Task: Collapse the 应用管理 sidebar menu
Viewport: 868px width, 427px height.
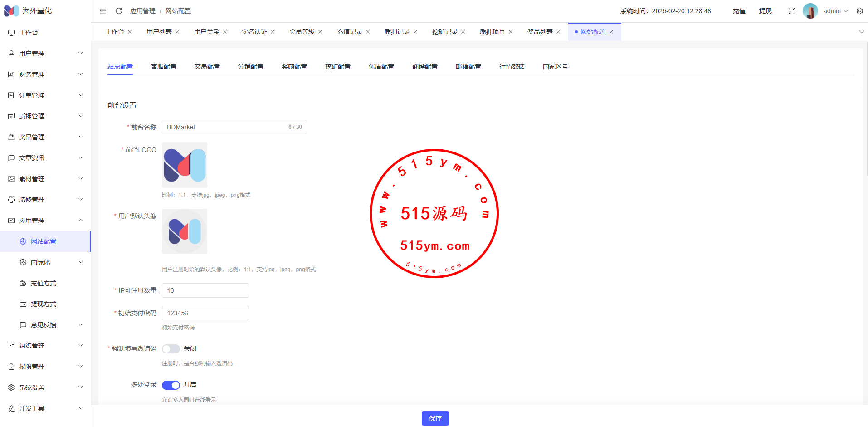Action: point(45,221)
